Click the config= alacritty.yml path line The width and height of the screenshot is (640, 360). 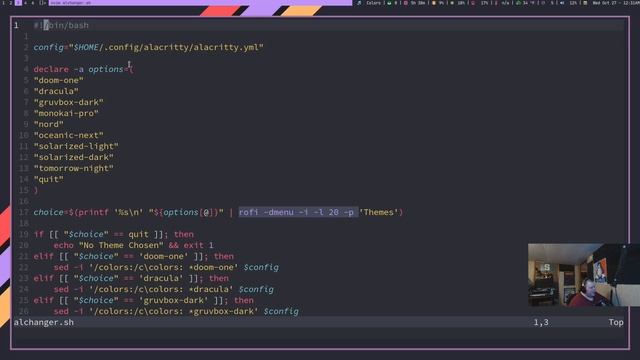[x=149, y=47]
